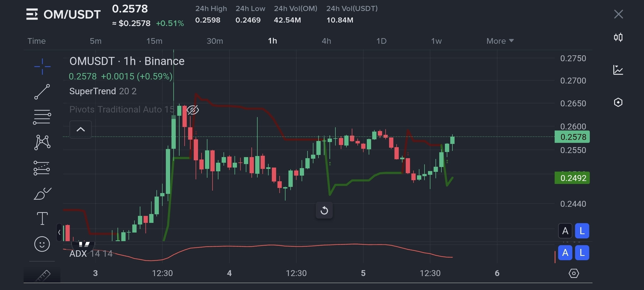
Task: Collapse the indicator legend with the chevron
Action: (x=80, y=129)
